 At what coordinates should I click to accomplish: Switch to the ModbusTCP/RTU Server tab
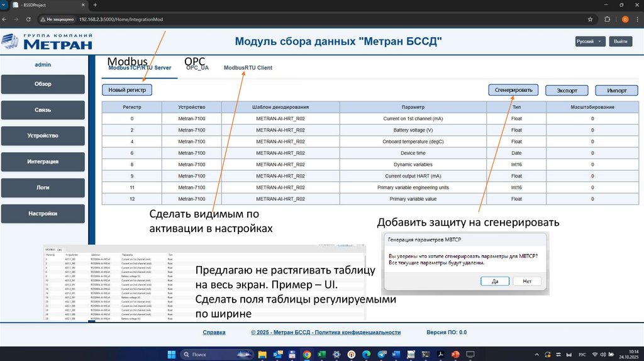[x=140, y=68]
